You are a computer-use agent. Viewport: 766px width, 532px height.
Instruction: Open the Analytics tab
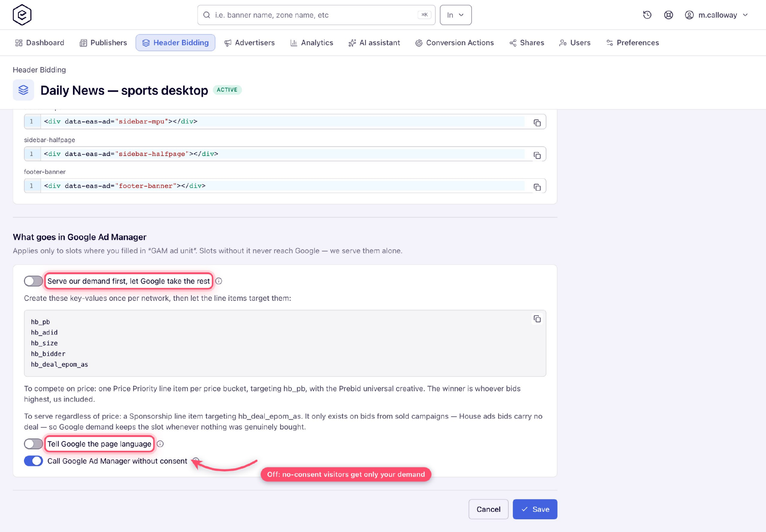point(312,43)
